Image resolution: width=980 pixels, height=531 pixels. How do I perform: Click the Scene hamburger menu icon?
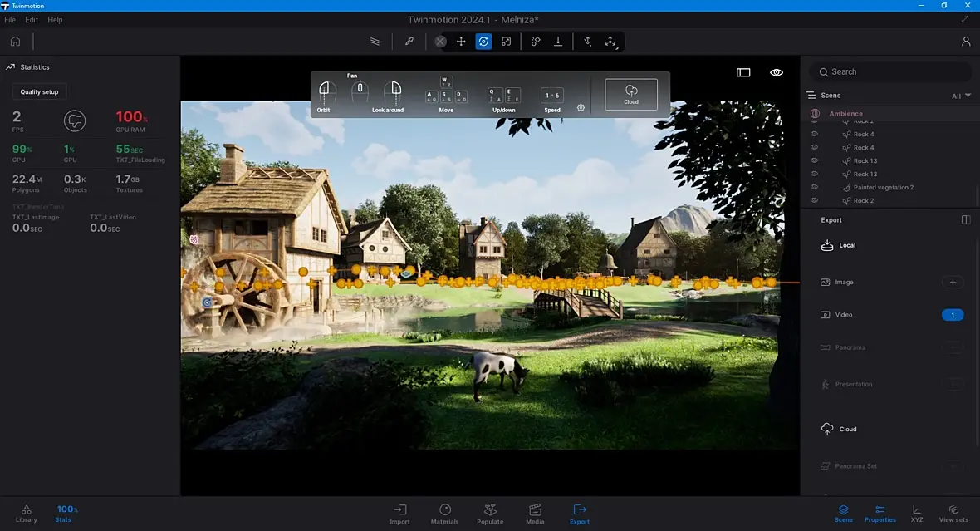pyautogui.click(x=811, y=95)
